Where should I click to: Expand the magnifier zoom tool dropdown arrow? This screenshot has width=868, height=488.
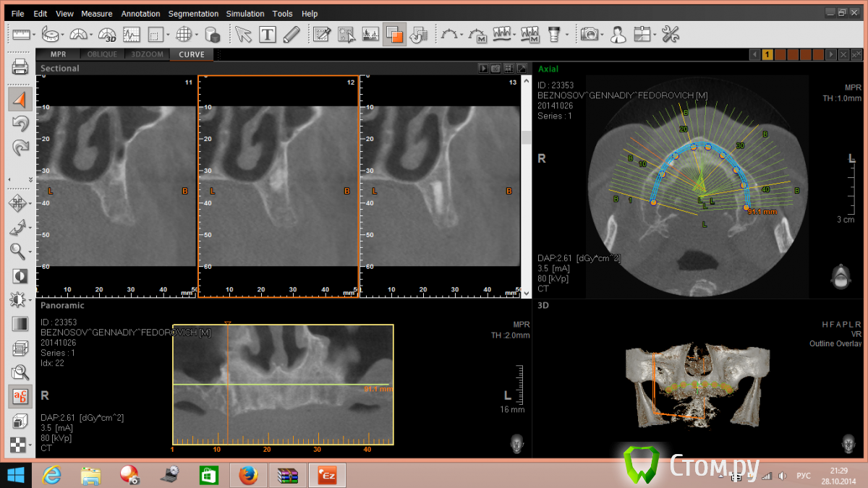tap(30, 252)
